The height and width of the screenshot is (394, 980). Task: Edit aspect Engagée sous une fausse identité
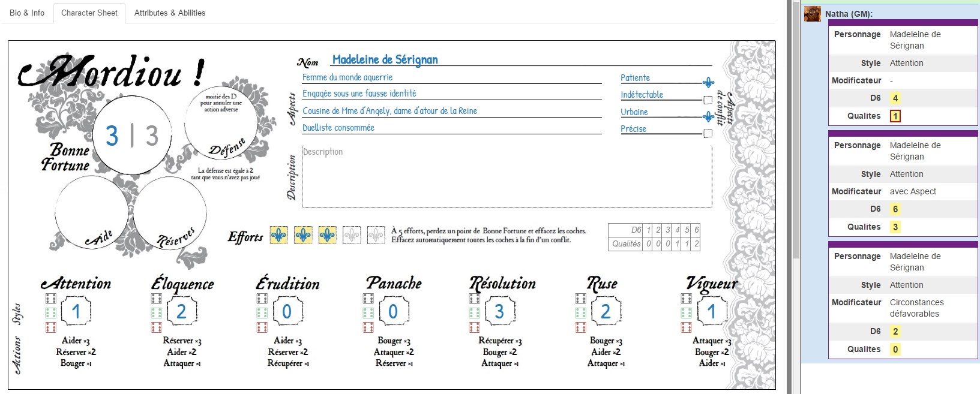pyautogui.click(x=451, y=94)
